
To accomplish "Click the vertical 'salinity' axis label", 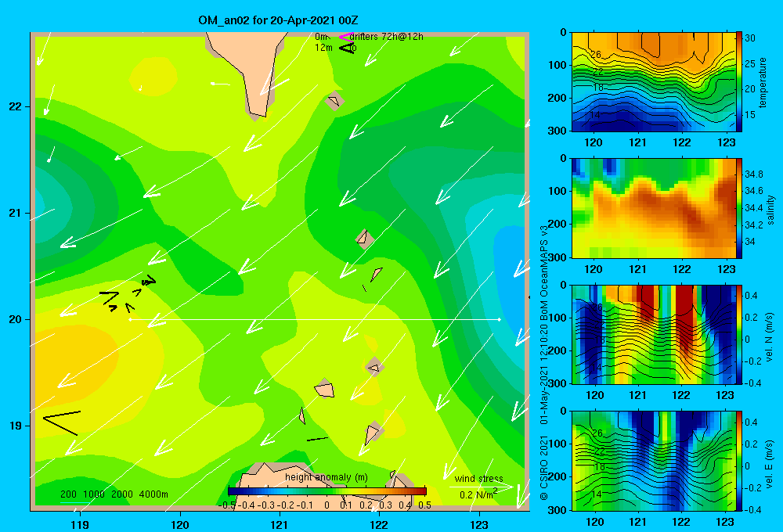I will click(770, 210).
